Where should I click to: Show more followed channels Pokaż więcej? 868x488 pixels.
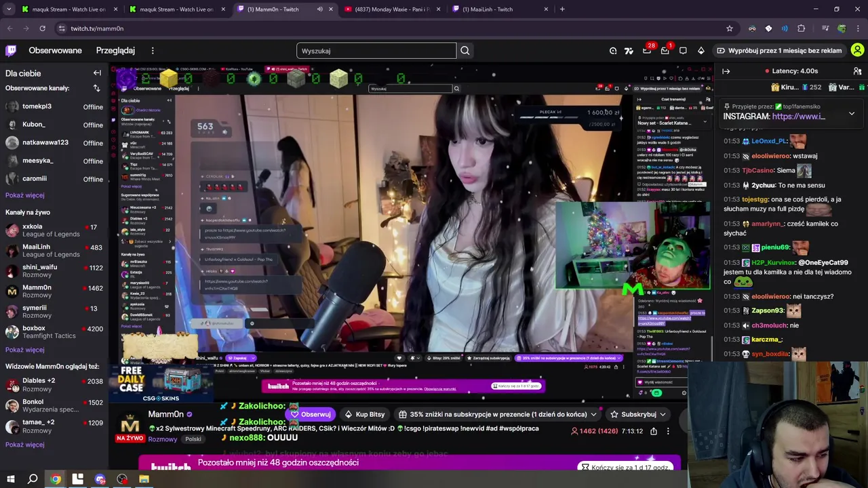(24, 195)
